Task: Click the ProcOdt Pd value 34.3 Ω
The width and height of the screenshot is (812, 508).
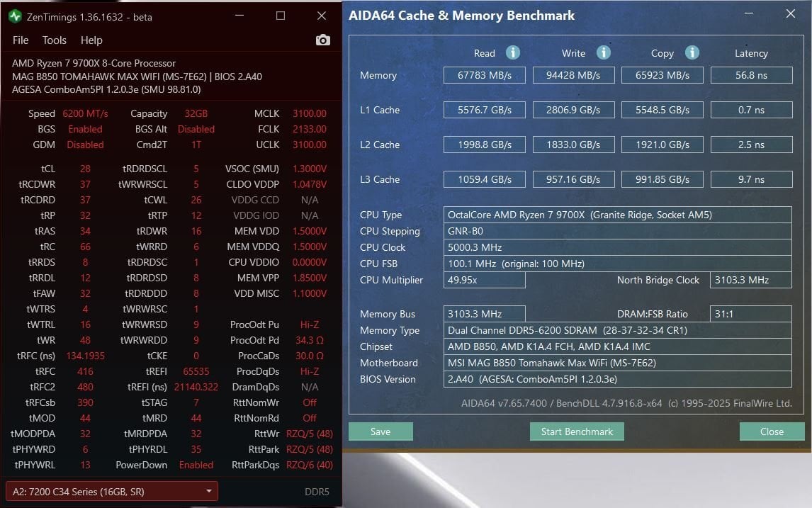Action: pos(310,340)
